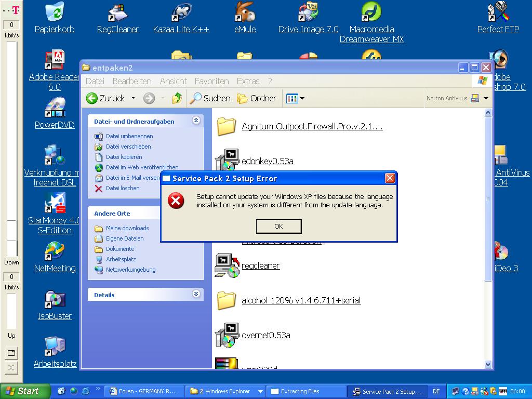
Task: Launch IsoBuster from the desktop
Action: click(x=55, y=304)
